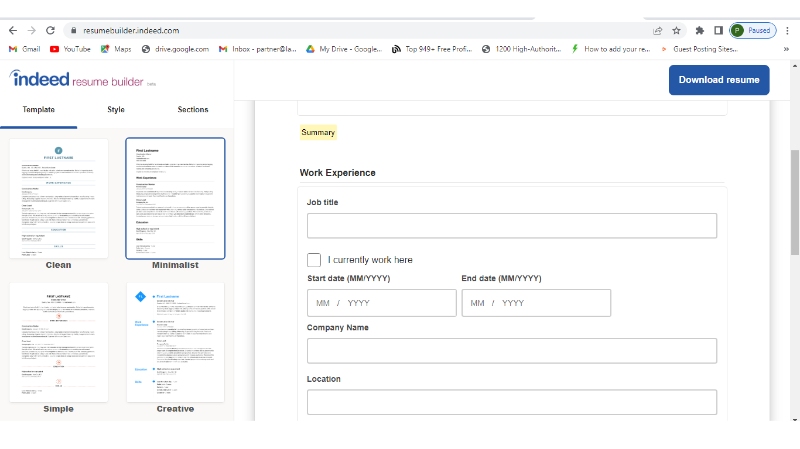Open the Sections tab

coord(193,110)
